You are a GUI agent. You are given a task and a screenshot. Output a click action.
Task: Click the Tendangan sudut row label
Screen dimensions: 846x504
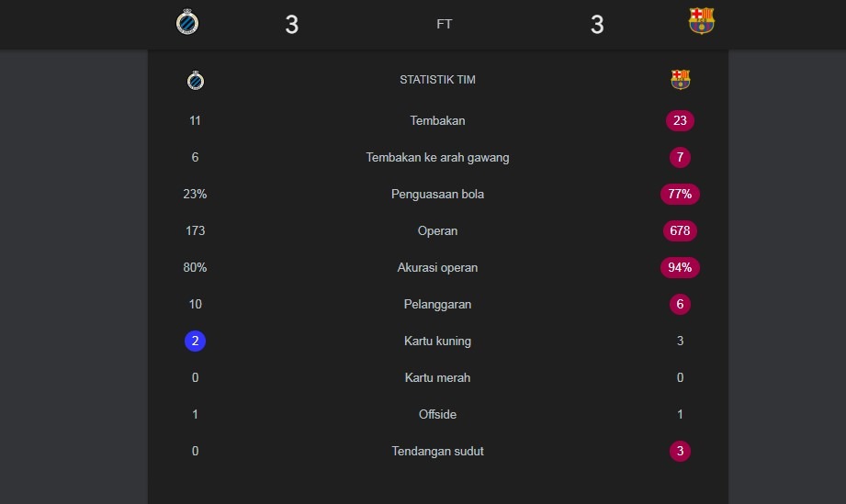(437, 451)
